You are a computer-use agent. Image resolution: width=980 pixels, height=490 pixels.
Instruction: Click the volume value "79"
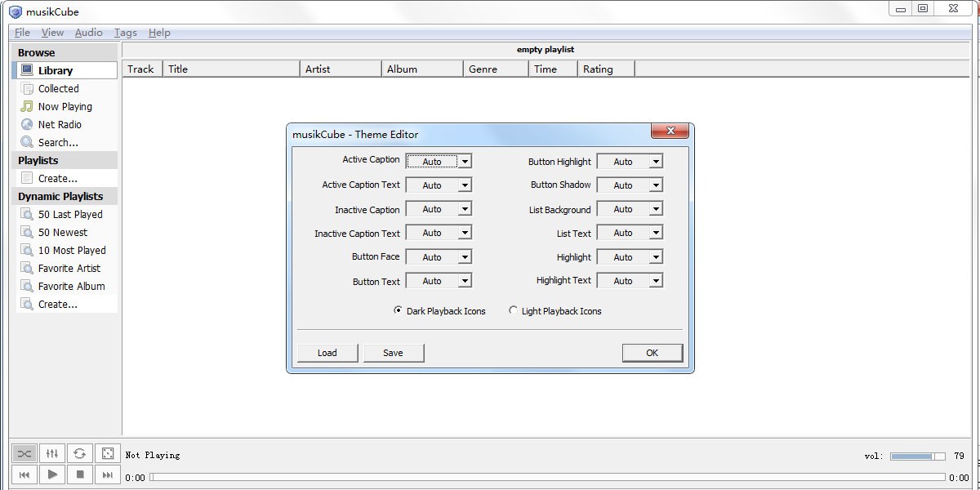point(959,456)
